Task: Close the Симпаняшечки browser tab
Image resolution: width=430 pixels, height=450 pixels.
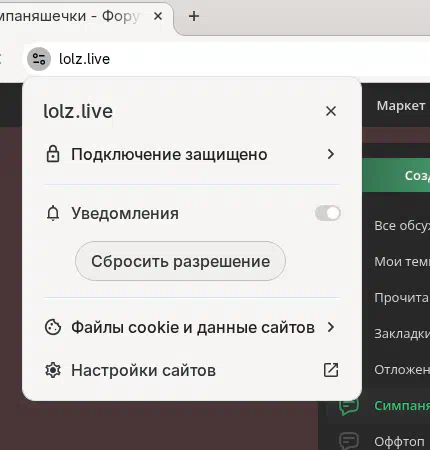Action: pos(158,16)
